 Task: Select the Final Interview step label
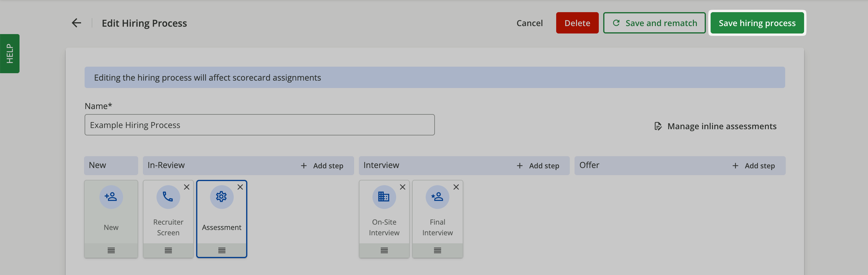[437, 227]
